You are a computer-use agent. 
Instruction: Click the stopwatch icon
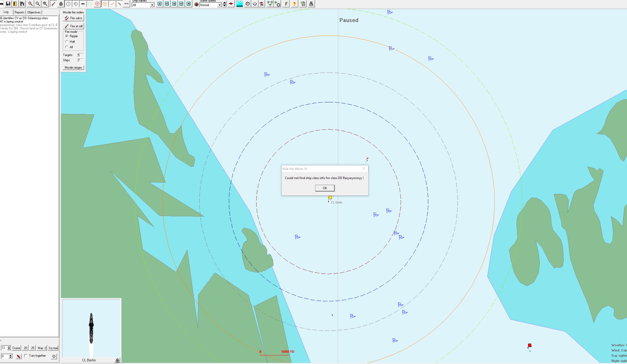pos(248,4)
